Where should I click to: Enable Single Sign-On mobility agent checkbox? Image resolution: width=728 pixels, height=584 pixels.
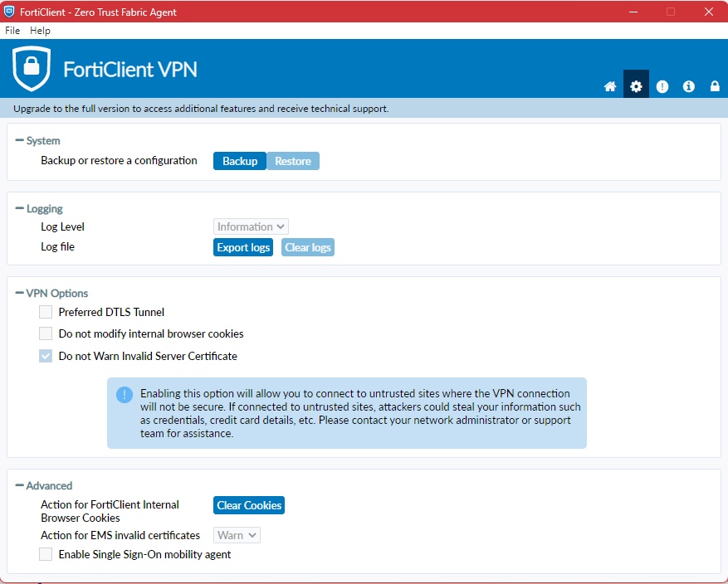[46, 554]
